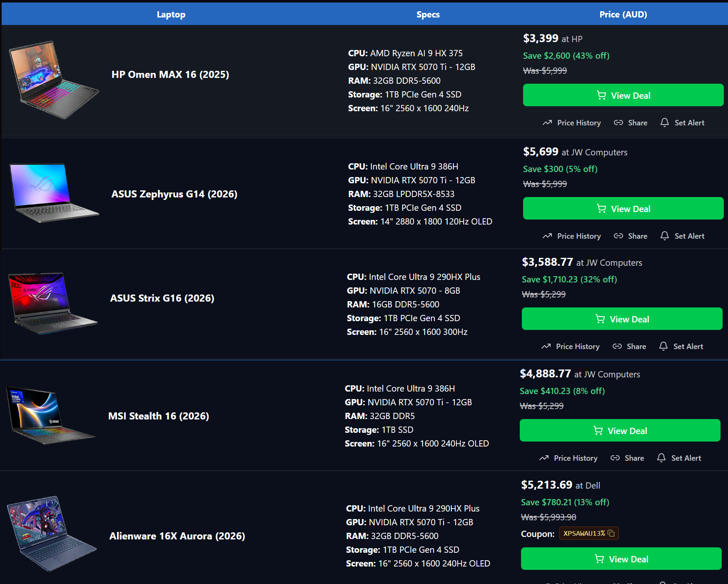
Task: Click Set Alert bell for MSI Stealth 16
Action: coord(661,458)
